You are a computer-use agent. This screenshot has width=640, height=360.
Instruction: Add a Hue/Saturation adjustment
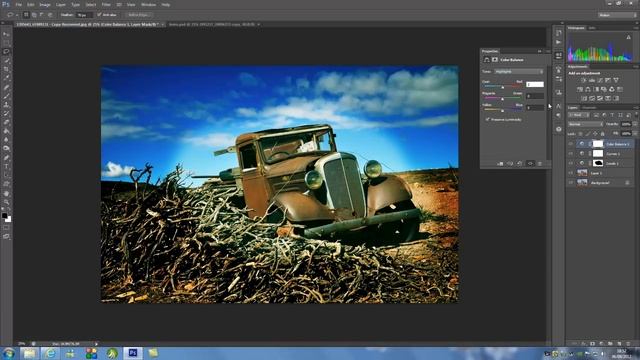coord(580,89)
